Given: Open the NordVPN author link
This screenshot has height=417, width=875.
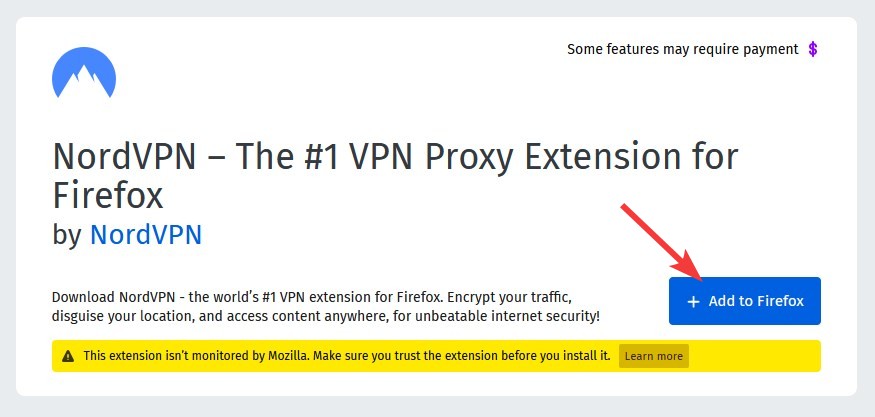Looking at the screenshot, I should tap(146, 235).
